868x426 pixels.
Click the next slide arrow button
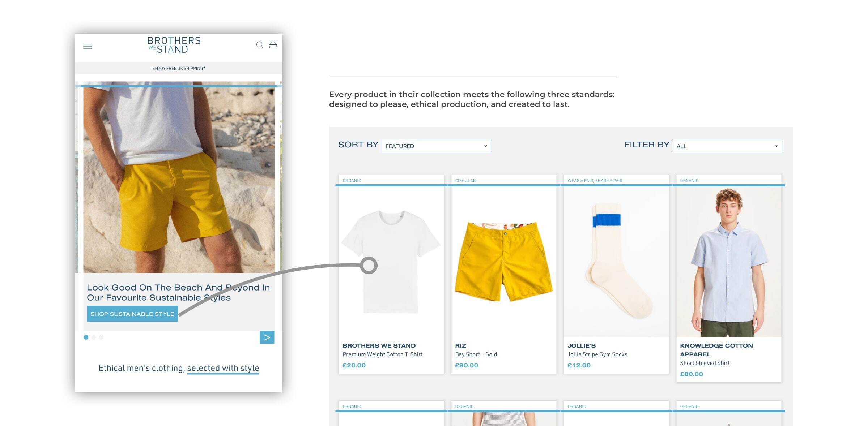267,337
